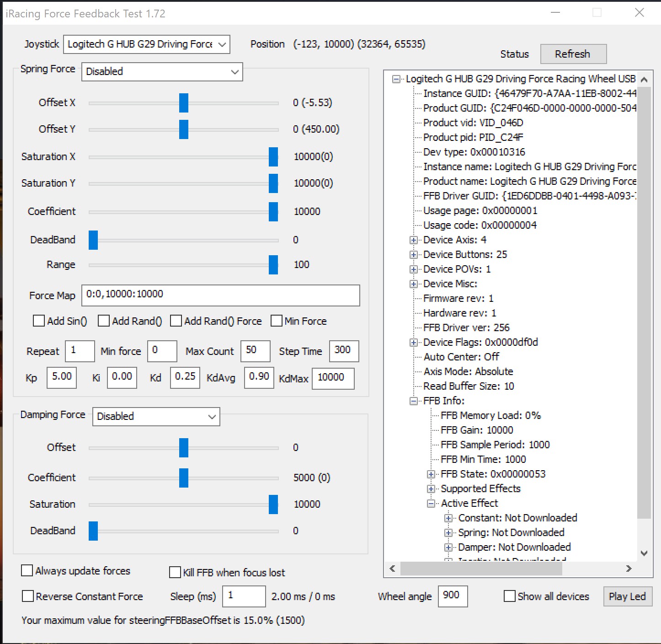Click the horizontal scroll-right arrow
The width and height of the screenshot is (661, 644).
point(629,569)
